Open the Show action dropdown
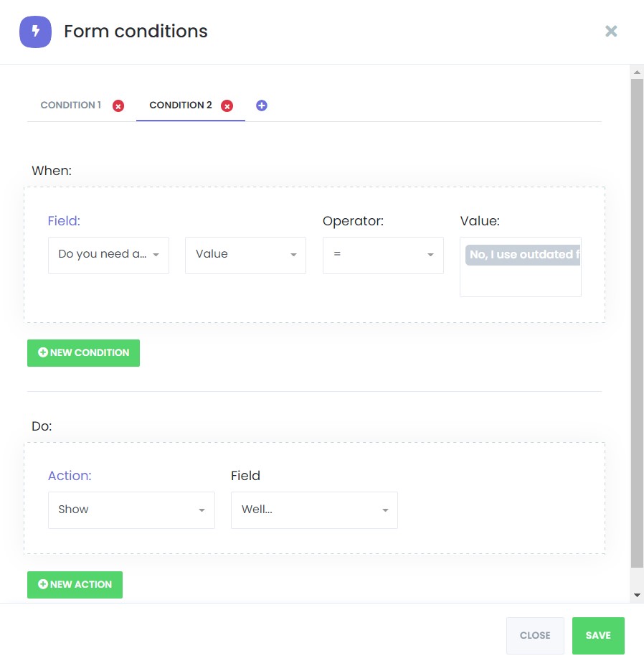The image size is (644, 666). (x=131, y=510)
